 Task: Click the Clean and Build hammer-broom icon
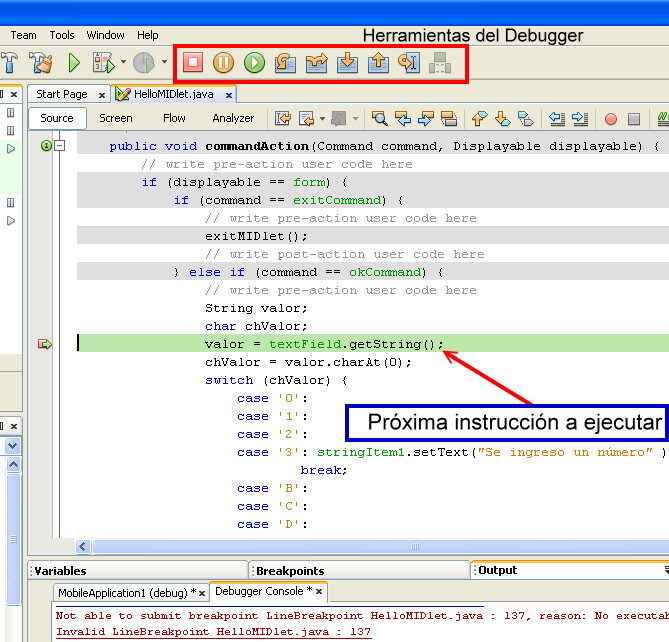[41, 63]
